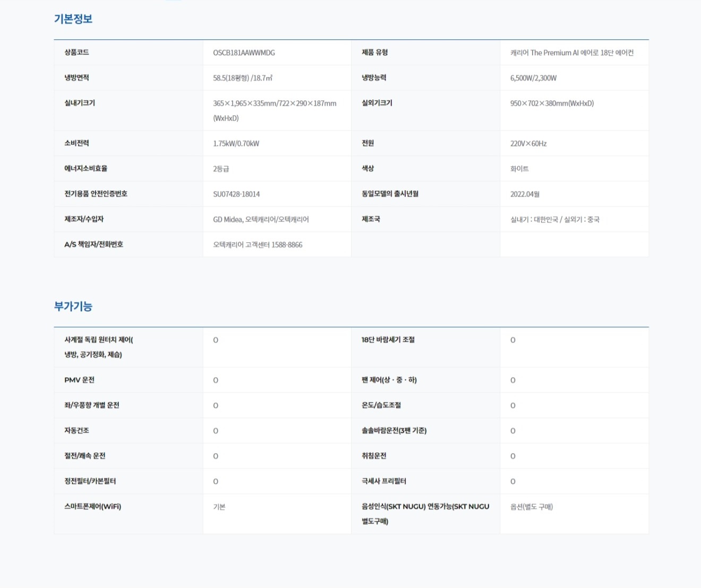Select the 6,500W/2,300W value
Screen dimensions: 701x588
[533, 78]
